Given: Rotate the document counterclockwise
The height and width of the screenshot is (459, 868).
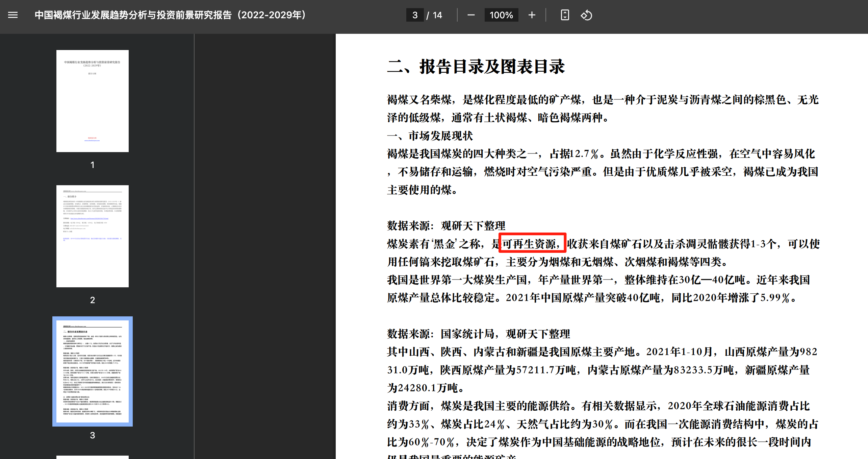Looking at the screenshot, I should pyautogui.click(x=586, y=15).
